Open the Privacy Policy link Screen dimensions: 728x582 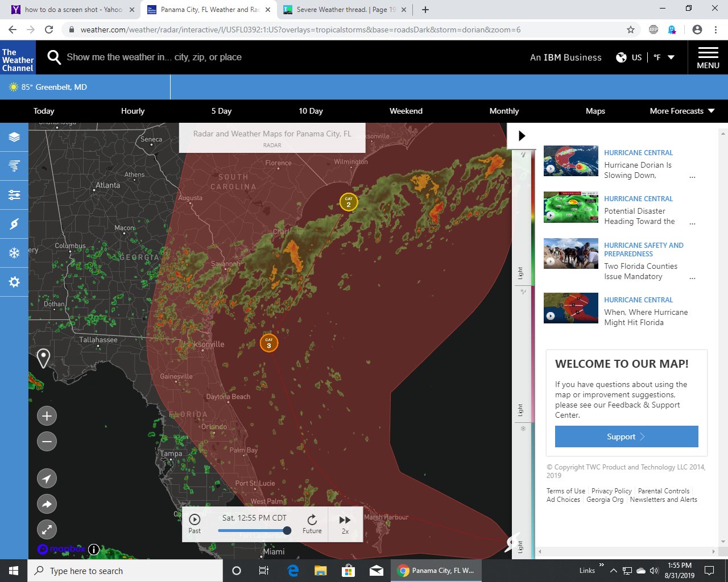611,491
